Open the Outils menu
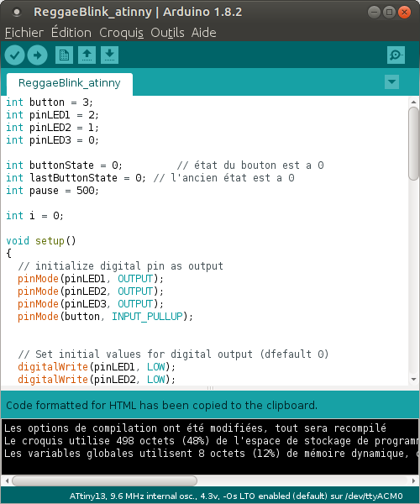This screenshot has height=504, width=420. pos(167,33)
